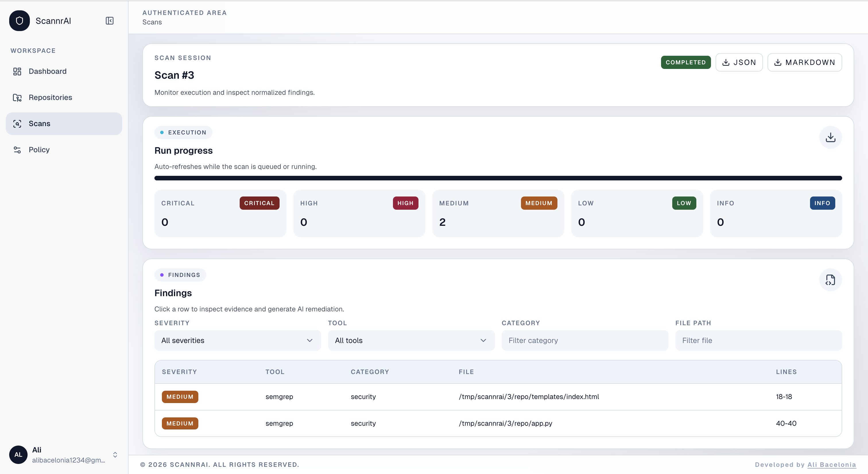Open the Ali Bacelonia developer link

pos(832,465)
